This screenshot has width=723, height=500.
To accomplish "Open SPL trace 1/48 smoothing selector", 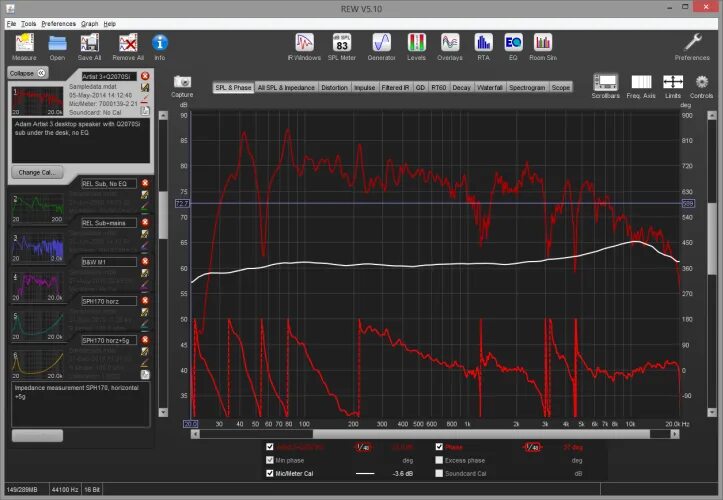I will pyautogui.click(x=363, y=447).
